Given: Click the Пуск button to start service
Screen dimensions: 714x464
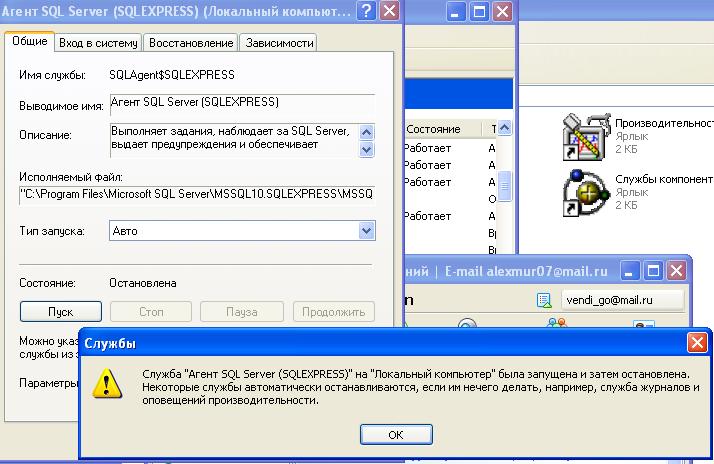Looking at the screenshot, I should [61, 312].
